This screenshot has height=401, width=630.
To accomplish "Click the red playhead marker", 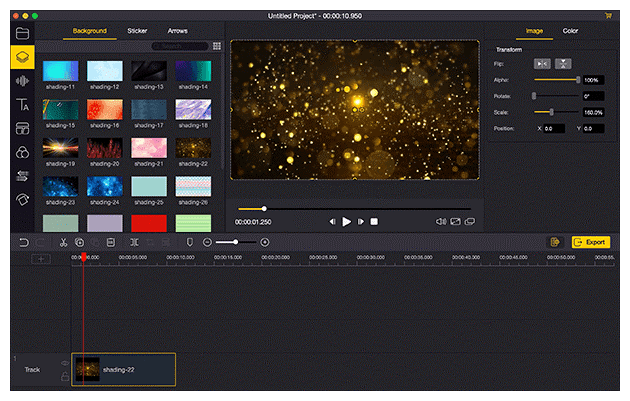I will point(84,257).
